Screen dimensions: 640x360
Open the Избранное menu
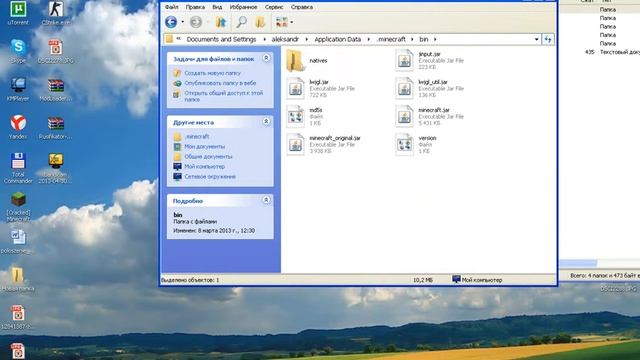[243, 7]
